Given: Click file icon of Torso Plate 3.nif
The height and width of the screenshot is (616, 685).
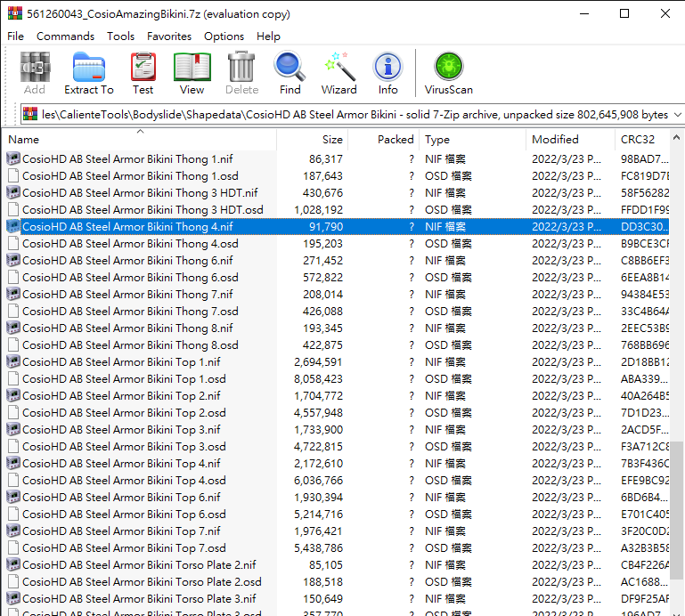Looking at the screenshot, I should pos(13,598).
